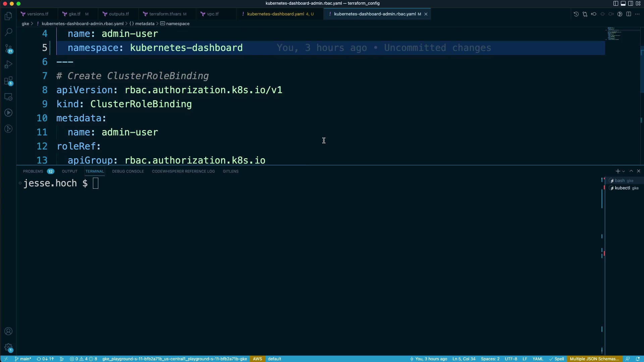This screenshot has height=362, width=644.
Task: Click the code minimap preview
Action: tap(614, 34)
